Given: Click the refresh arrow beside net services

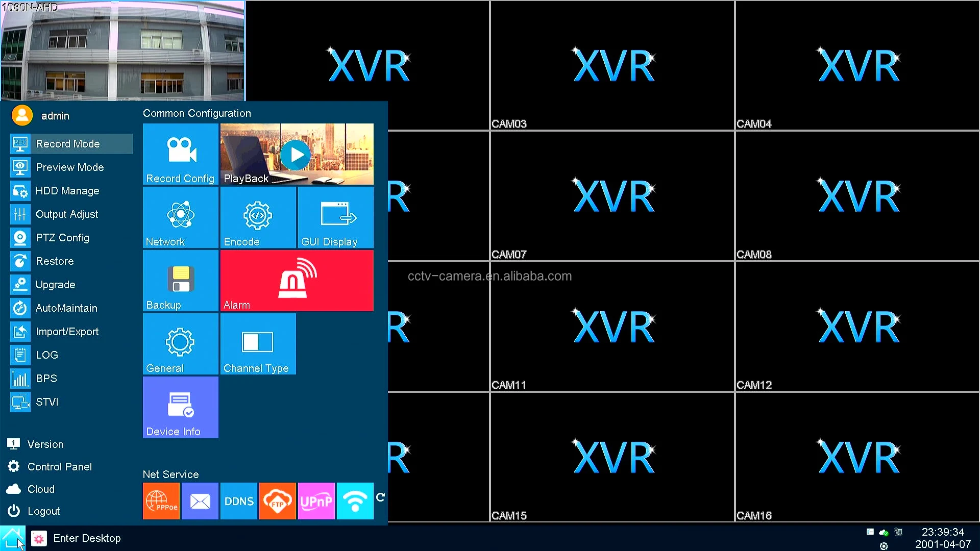Looking at the screenshot, I should 380,497.
